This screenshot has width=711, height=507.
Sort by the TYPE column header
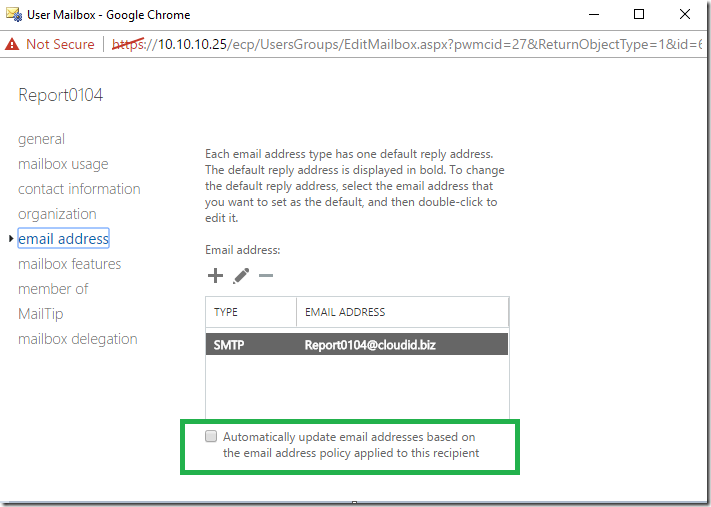point(251,312)
